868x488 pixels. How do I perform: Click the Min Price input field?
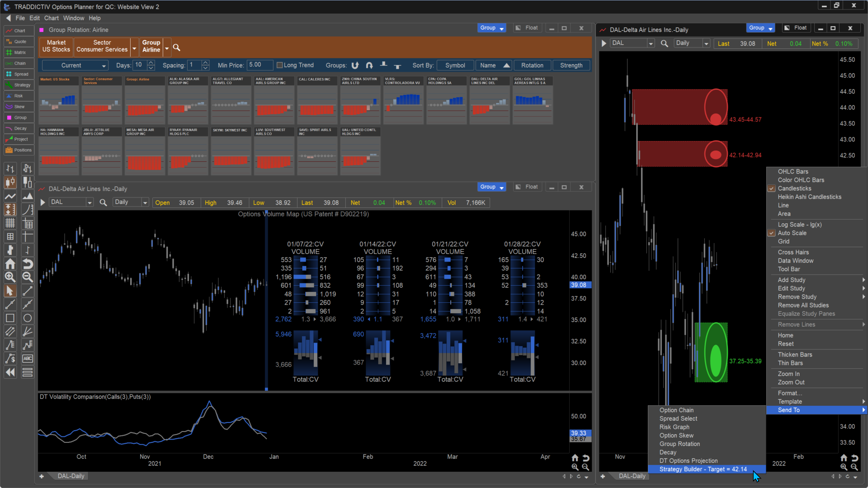click(x=260, y=65)
